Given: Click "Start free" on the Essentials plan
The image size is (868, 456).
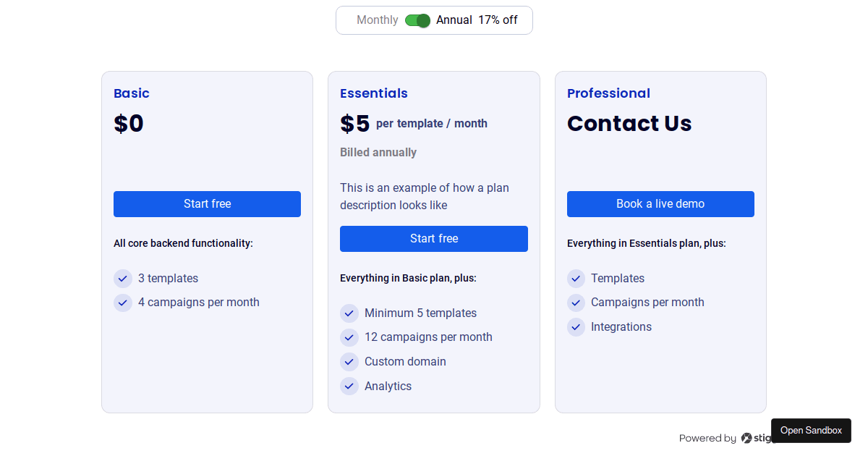Looking at the screenshot, I should click(x=433, y=238).
